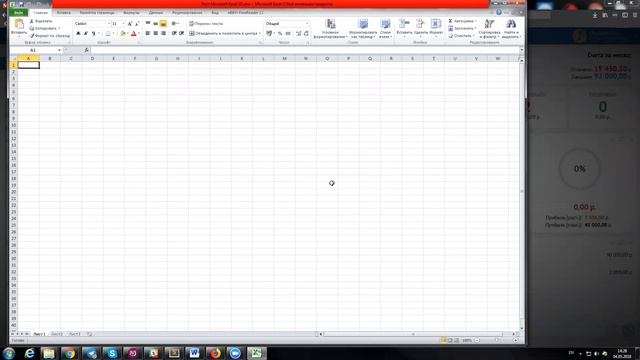
Task: Click Merge and Center (Объединить и поместить в центре)
Action: pos(223,33)
